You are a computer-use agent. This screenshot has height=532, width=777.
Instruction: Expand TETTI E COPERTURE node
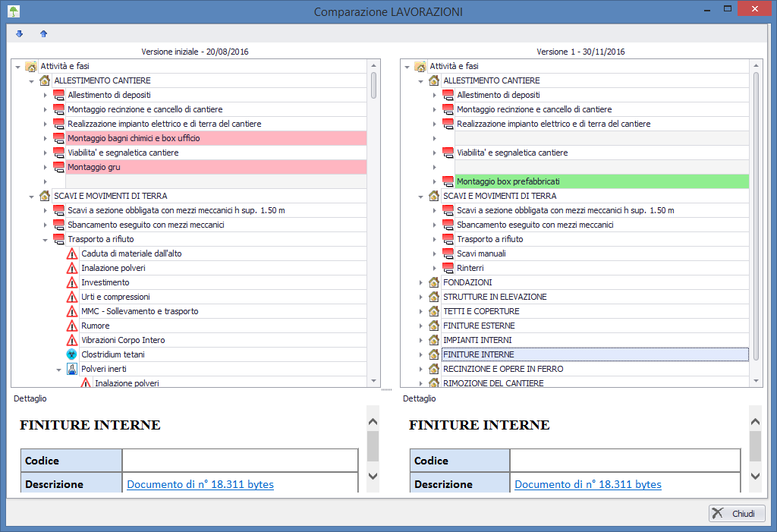pyautogui.click(x=421, y=311)
